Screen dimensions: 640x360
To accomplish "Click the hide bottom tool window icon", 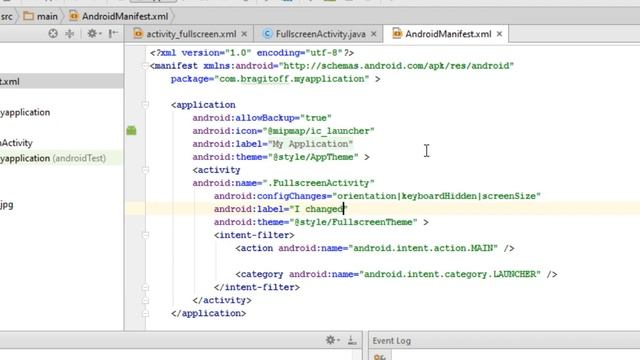I will pos(352,340).
